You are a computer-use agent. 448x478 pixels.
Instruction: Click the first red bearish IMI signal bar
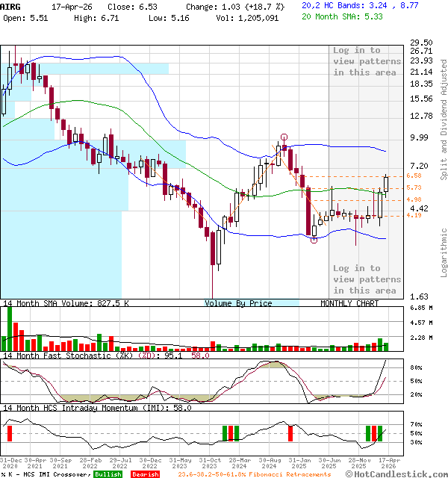[x=10, y=433]
